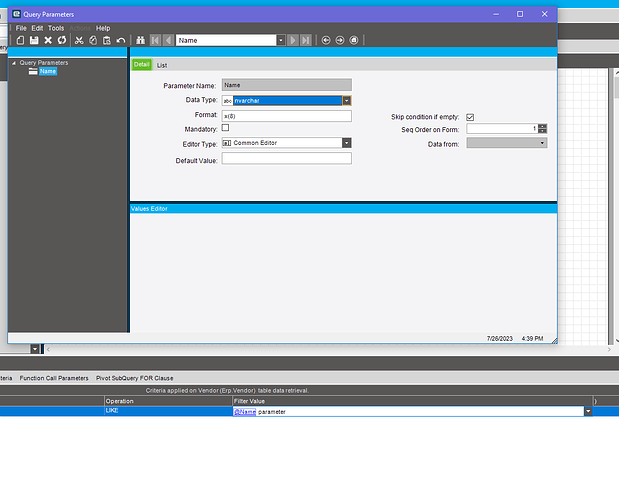The image size is (619, 500).
Task: Click the Parameter Name field
Action: coord(287,85)
